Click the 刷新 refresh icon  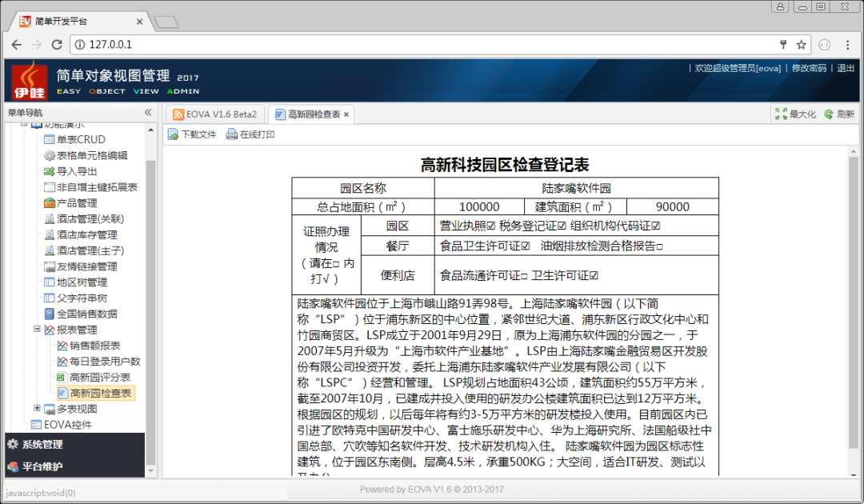(829, 114)
